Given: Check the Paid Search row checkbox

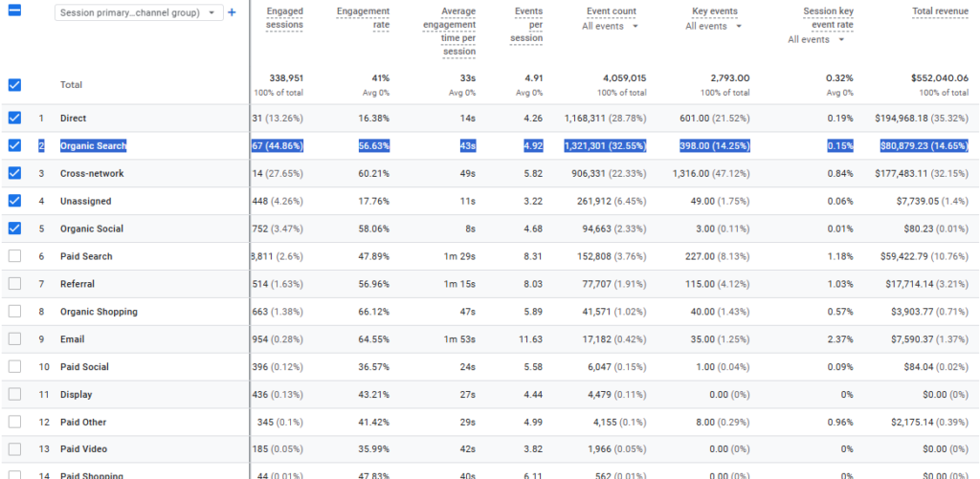Looking at the screenshot, I should coord(14,256).
